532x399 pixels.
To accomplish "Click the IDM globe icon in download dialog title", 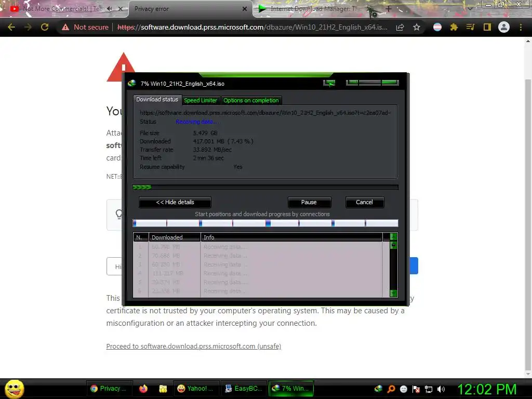I will (x=131, y=84).
